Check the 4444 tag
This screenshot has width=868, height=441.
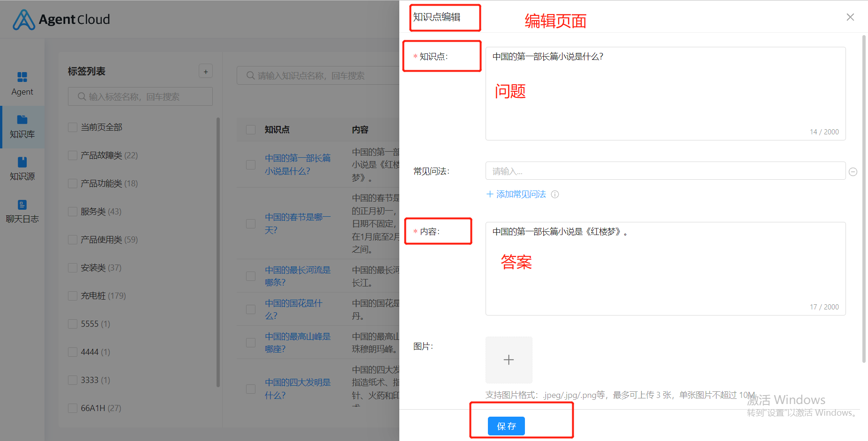(x=73, y=352)
